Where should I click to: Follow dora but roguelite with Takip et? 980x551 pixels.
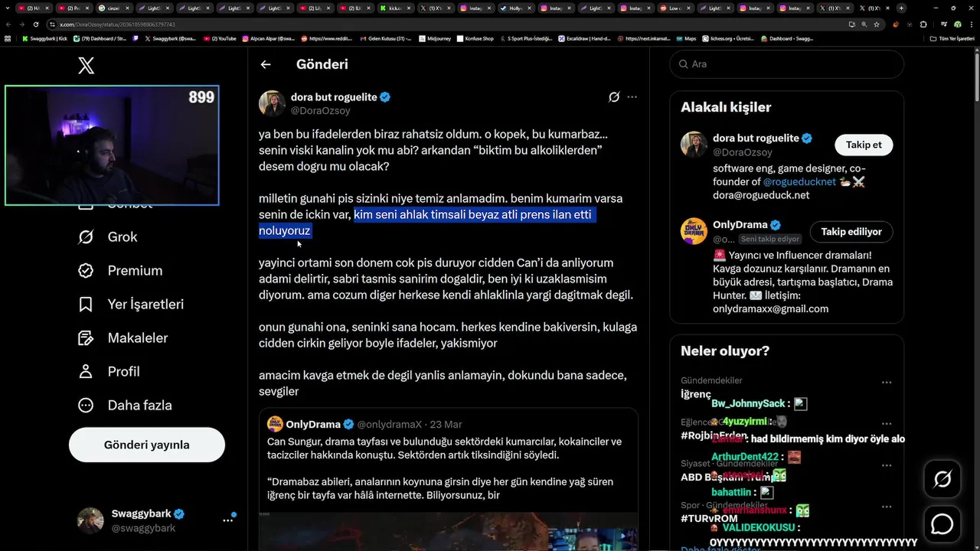click(864, 145)
